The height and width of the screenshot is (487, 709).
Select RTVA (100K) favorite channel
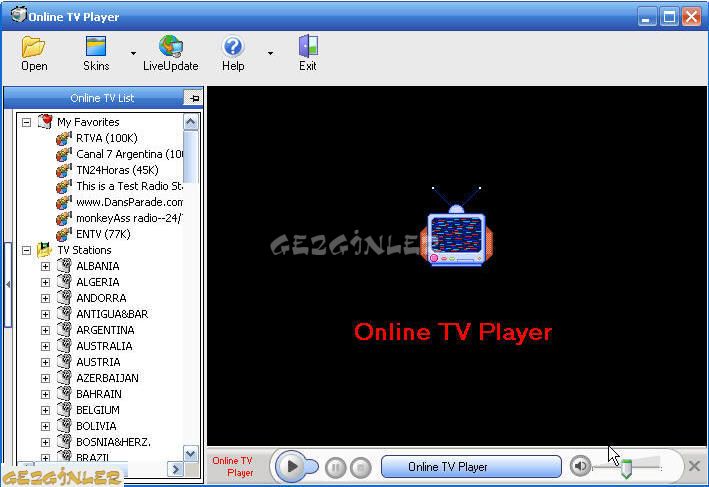107,138
